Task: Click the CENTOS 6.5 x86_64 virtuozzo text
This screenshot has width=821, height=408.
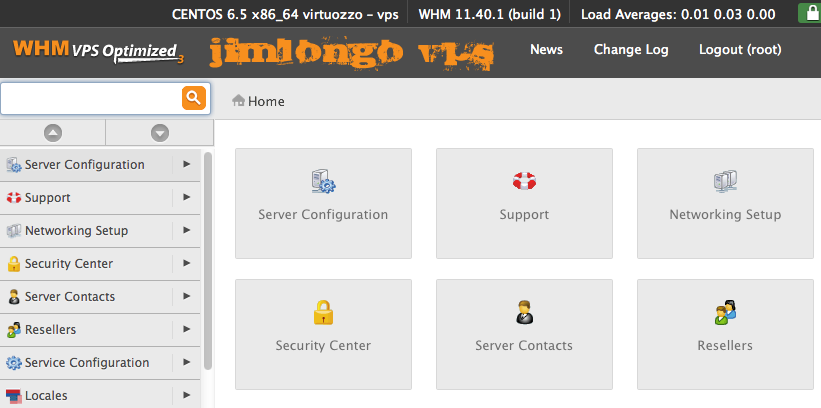Action: [285, 14]
